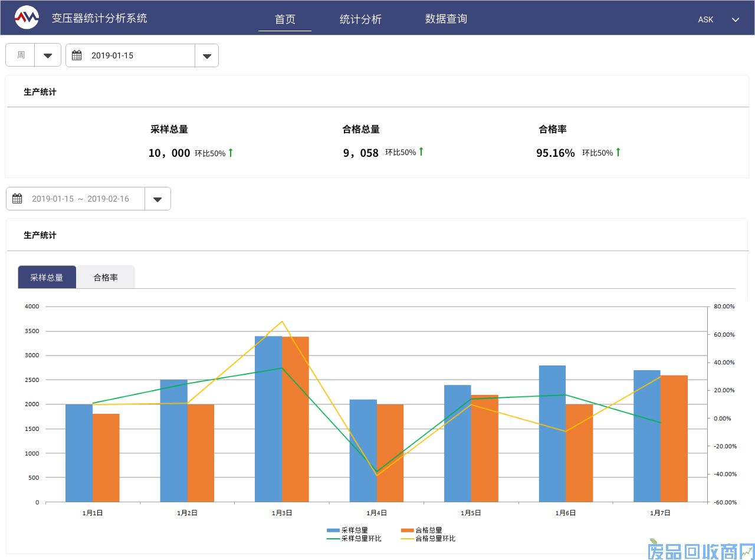The image size is (755, 560).
Task: Select the 首页 navigation item
Action: [x=285, y=19]
